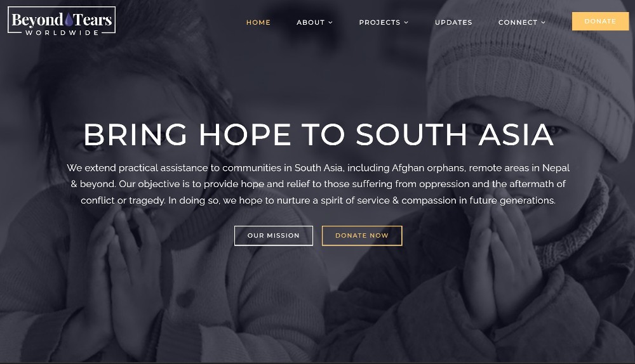The width and height of the screenshot is (635, 364).
Task: Click the paragraph about Afghan orphans
Action: tap(318, 184)
